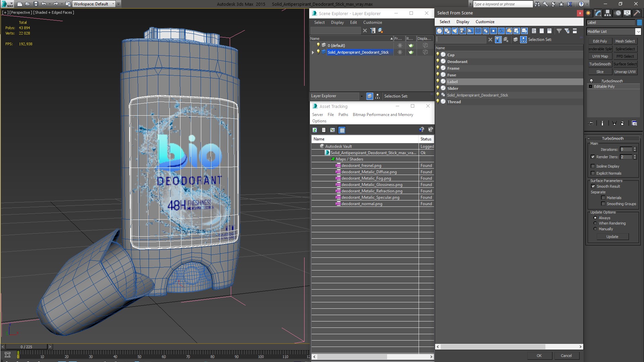Click Configure Modifier Sets icon
Viewport: 644px width, 362px height.
[634, 123]
